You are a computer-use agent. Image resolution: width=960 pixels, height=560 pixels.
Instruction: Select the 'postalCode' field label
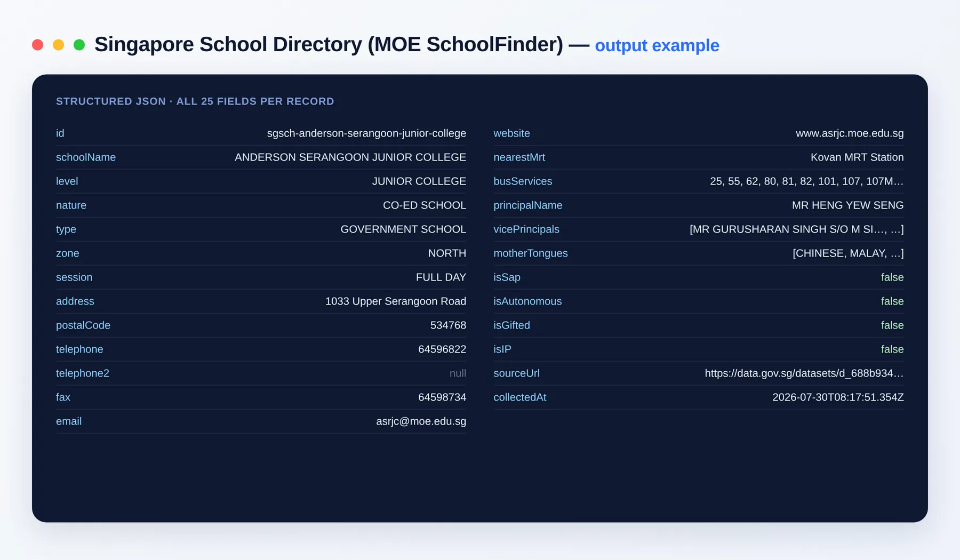pos(83,325)
